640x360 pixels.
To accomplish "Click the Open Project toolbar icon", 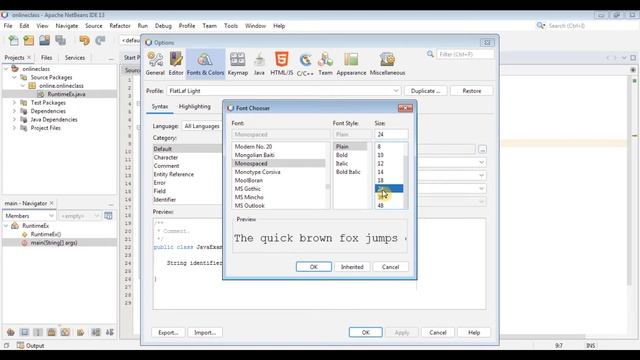I will [44, 40].
